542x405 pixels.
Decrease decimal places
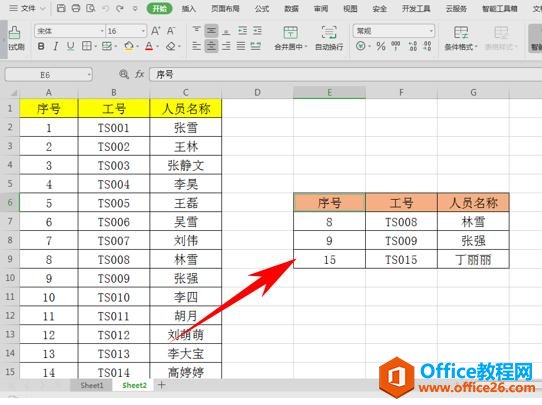[x=428, y=46]
